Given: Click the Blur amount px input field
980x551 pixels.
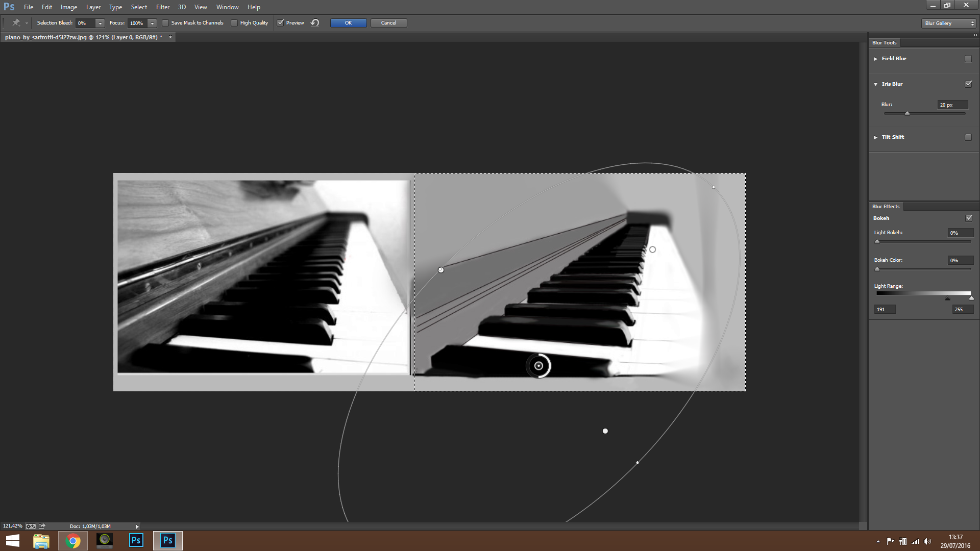Looking at the screenshot, I should click(x=952, y=105).
